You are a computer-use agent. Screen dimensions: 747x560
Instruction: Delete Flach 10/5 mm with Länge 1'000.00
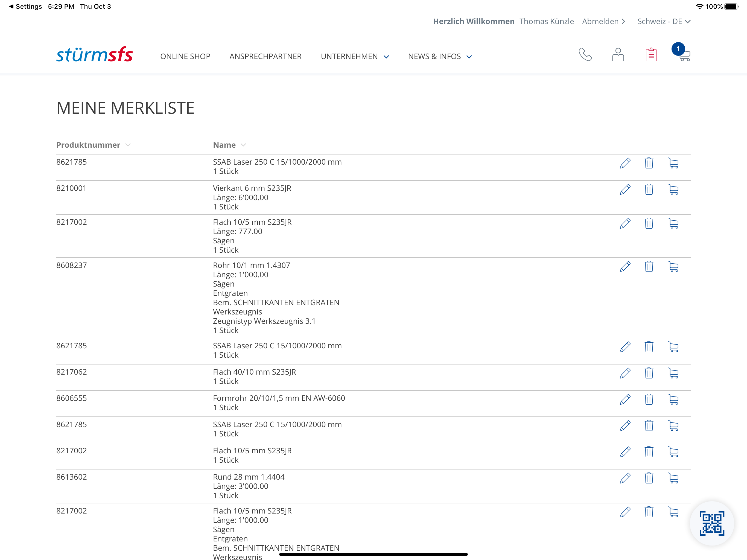pos(649,512)
